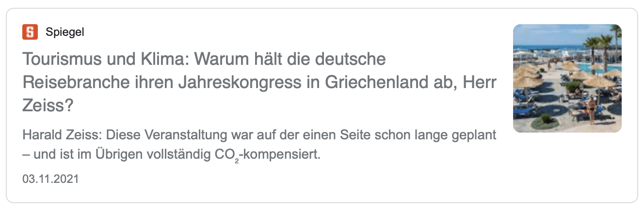Open the Spiegel source name
The image size is (644, 209).
(x=64, y=32)
